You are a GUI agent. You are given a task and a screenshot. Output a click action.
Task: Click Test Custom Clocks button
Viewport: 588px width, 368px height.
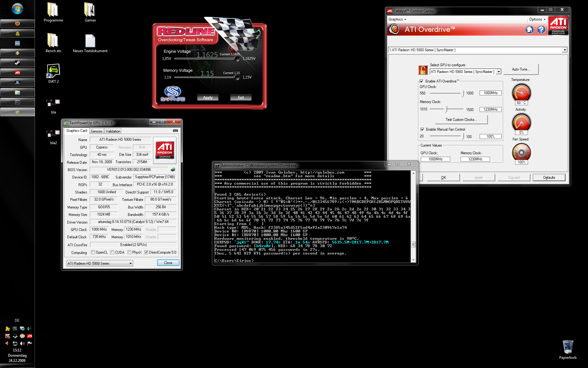click(461, 120)
